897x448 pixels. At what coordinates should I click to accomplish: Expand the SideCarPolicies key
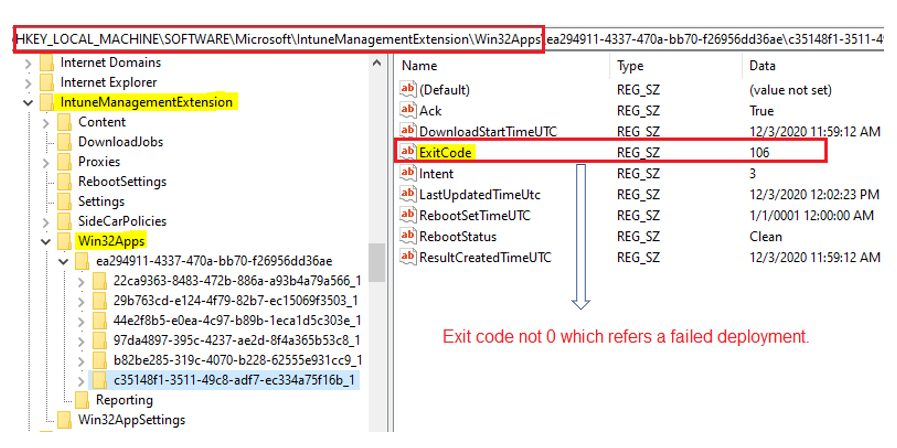(x=46, y=222)
